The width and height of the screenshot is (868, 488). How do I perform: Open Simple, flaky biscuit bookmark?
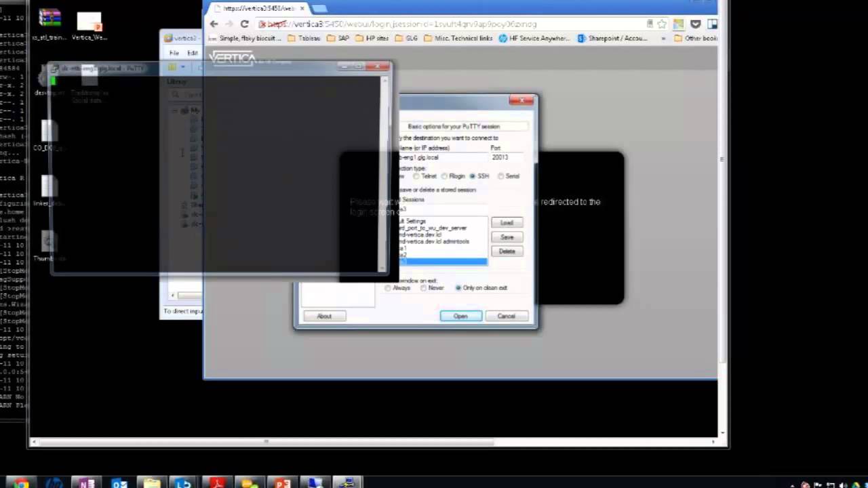click(245, 39)
